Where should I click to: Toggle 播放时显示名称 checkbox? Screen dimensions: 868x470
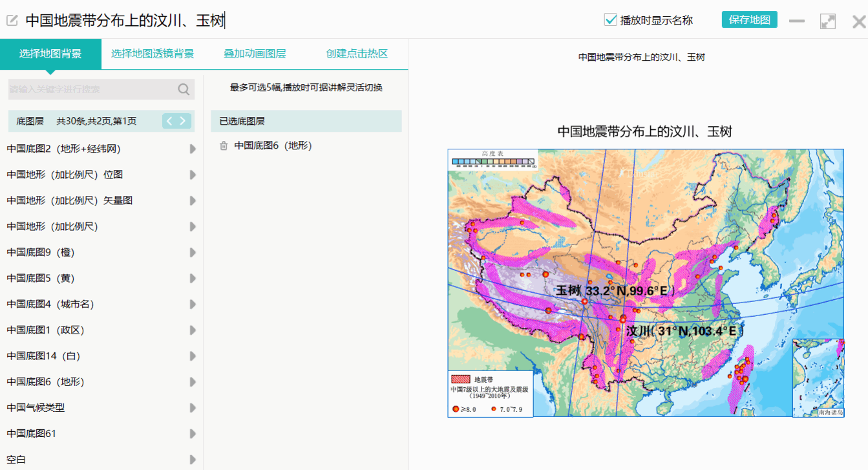[x=610, y=20]
